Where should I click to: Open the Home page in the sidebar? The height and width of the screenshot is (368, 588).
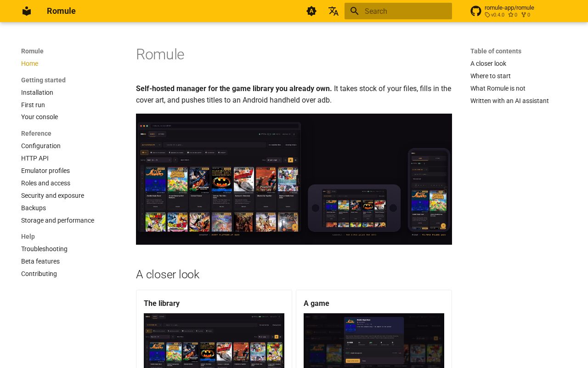point(29,63)
